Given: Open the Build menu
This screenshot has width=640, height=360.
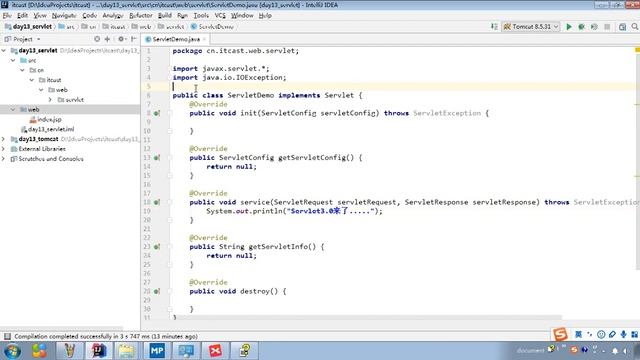Looking at the screenshot, I should pyautogui.click(x=164, y=16).
